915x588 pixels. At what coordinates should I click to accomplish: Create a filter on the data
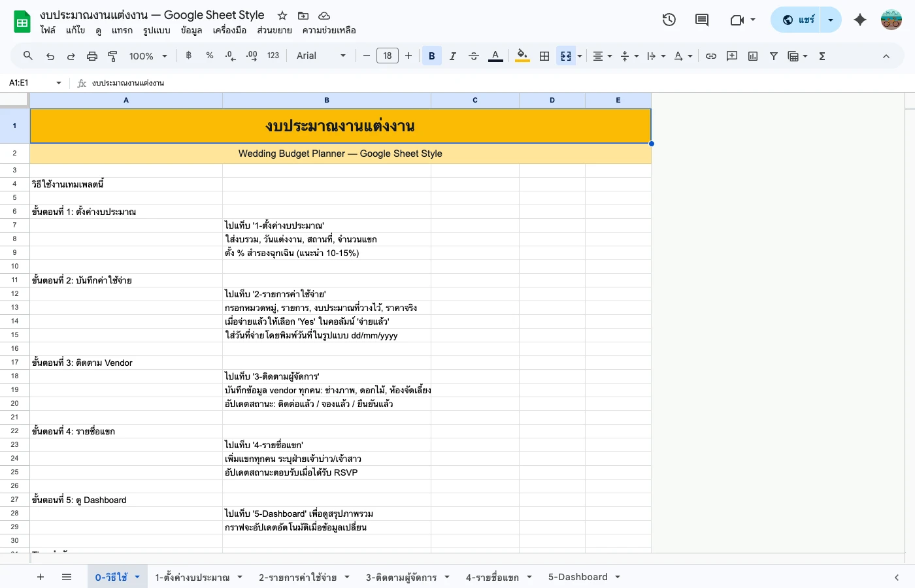click(773, 56)
